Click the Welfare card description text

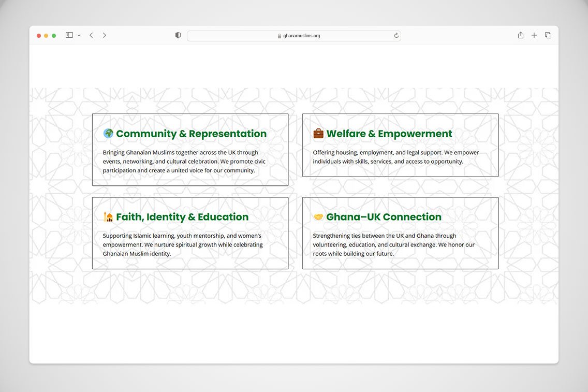(395, 157)
